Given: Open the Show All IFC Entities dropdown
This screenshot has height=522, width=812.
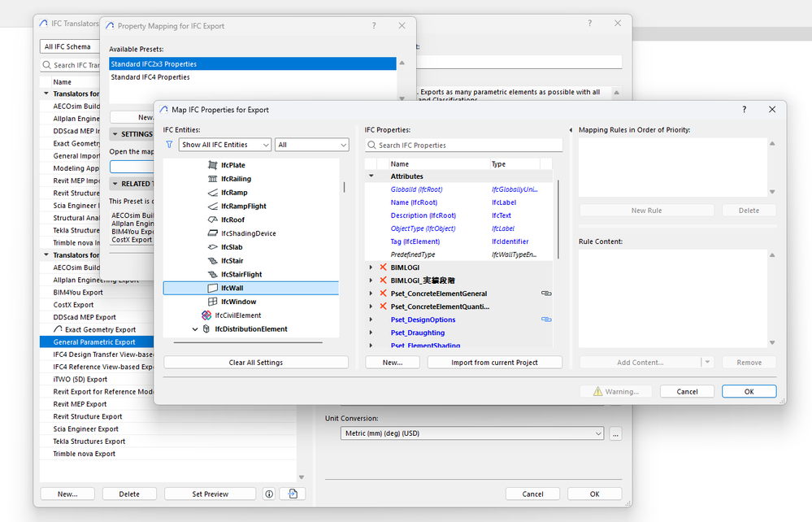Looking at the screenshot, I should tap(225, 145).
